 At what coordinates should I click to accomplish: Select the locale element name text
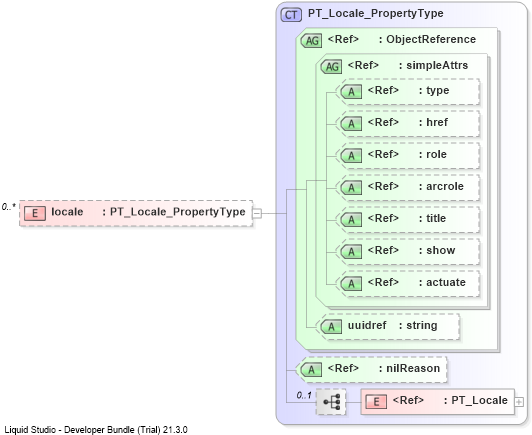click(x=67, y=212)
